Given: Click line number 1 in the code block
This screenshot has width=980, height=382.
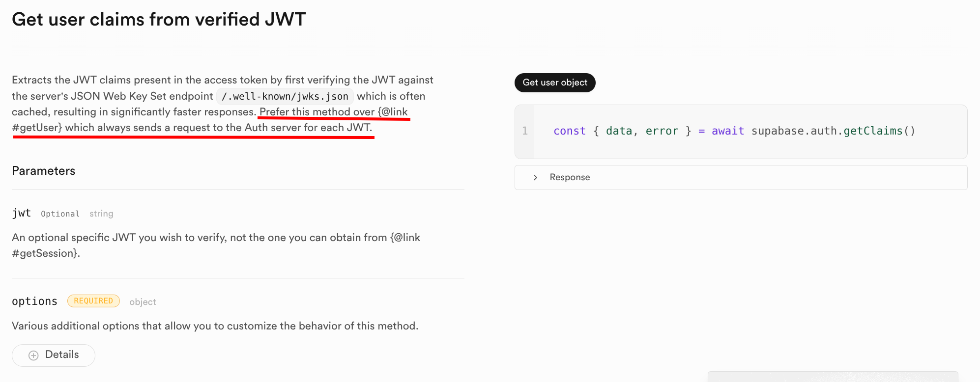Looking at the screenshot, I should [525, 131].
